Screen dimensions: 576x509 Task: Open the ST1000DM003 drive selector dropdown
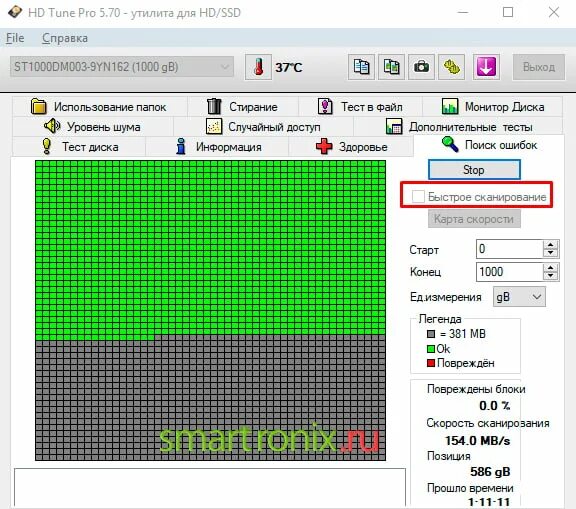coord(122,67)
